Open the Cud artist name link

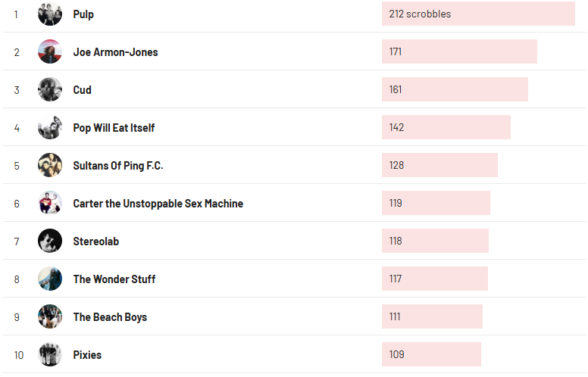[x=82, y=90]
